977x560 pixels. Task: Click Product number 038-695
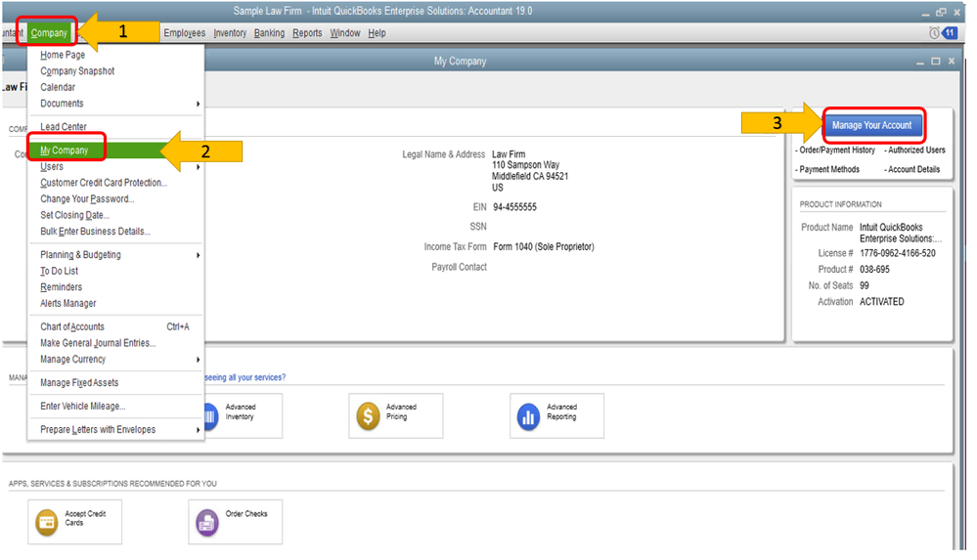(875, 270)
